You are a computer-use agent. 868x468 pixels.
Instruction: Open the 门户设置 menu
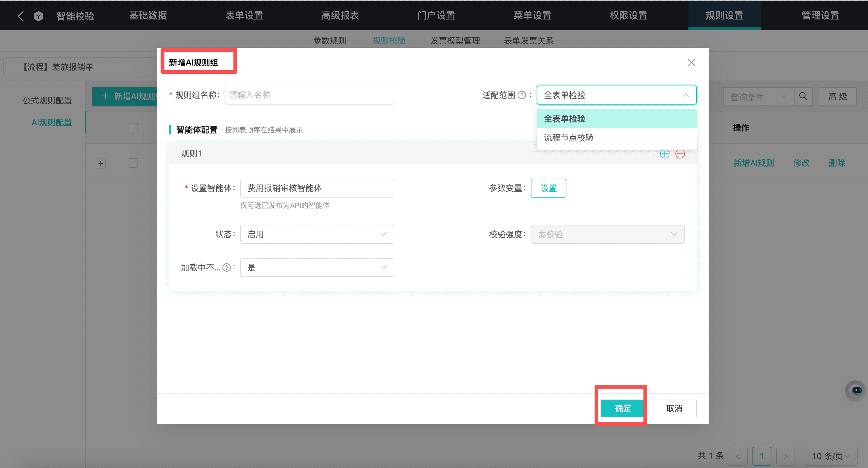436,15
